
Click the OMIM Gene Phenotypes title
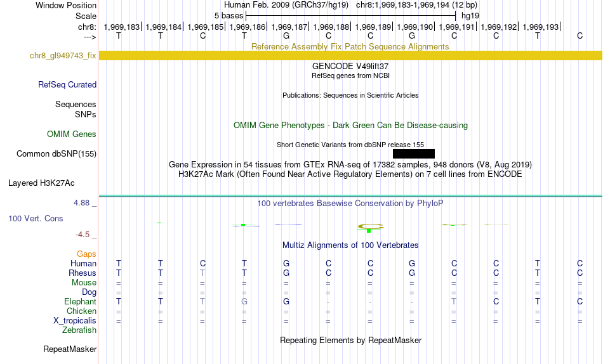pyautogui.click(x=350, y=126)
